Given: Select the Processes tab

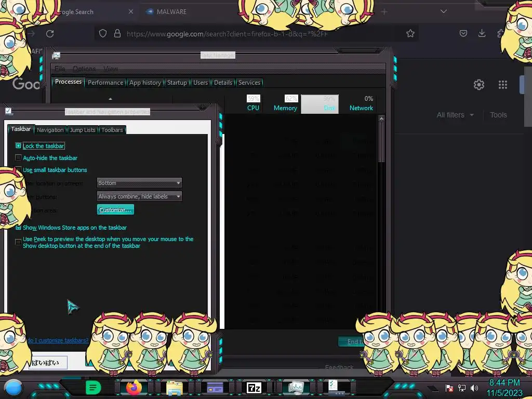Looking at the screenshot, I should 68,82.
